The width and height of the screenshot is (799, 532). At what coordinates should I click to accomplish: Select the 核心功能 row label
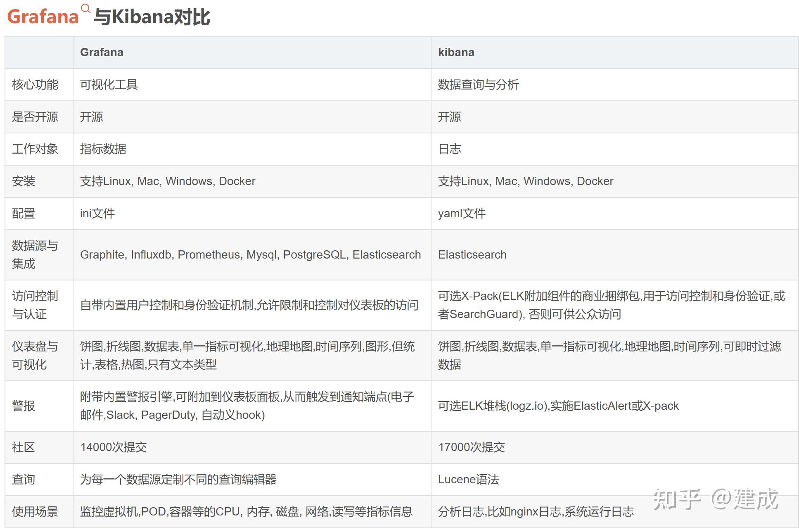(x=36, y=85)
